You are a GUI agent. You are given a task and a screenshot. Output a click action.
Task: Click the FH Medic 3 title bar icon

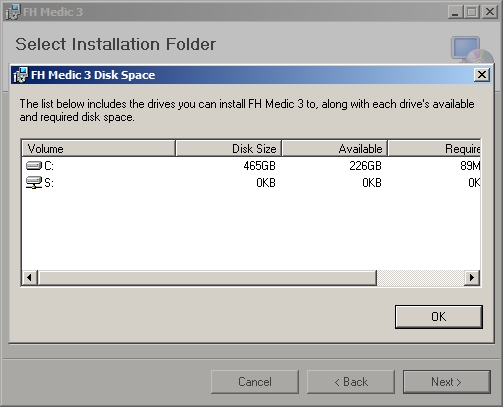[13, 12]
